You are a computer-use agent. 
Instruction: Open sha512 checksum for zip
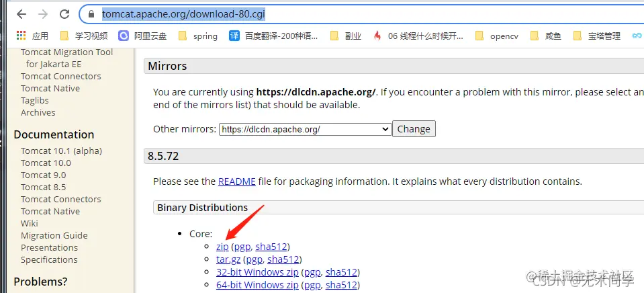pyautogui.click(x=271, y=247)
